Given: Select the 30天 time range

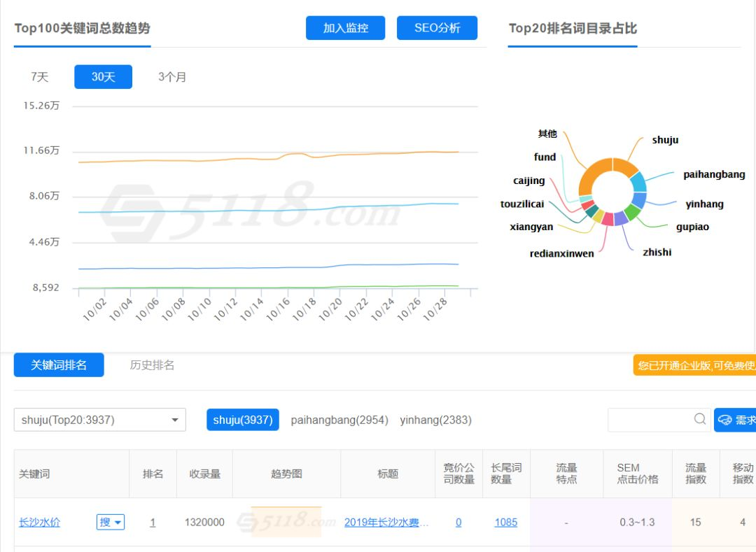Looking at the screenshot, I should click(103, 77).
